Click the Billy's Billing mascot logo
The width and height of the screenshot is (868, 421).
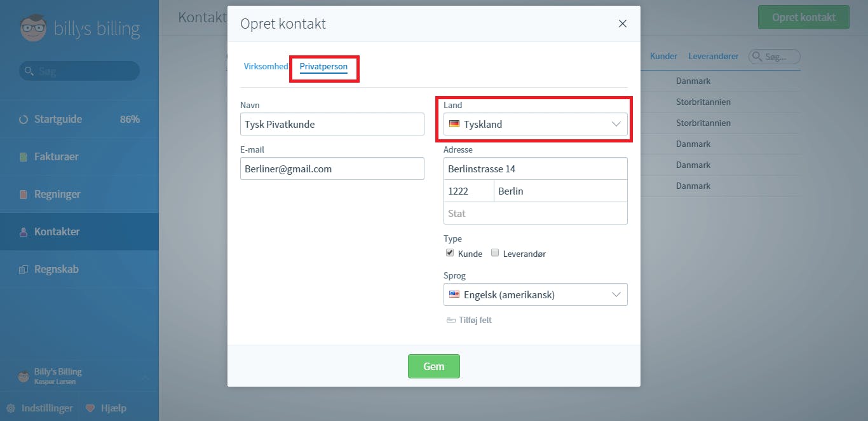[33, 28]
